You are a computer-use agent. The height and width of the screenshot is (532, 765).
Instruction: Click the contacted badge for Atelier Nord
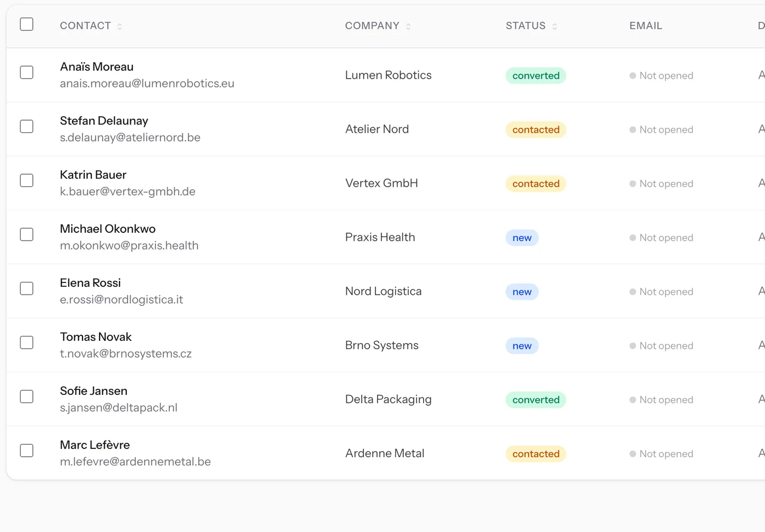(x=536, y=129)
